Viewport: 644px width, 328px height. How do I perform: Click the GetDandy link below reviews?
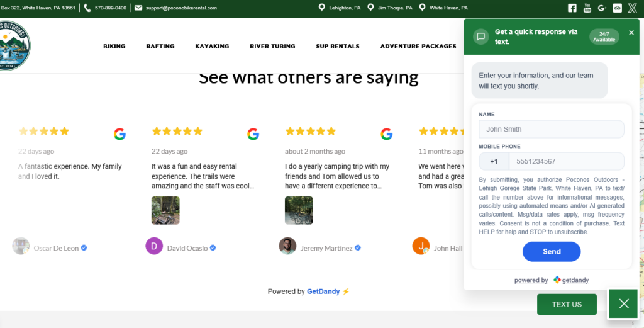pos(323,291)
